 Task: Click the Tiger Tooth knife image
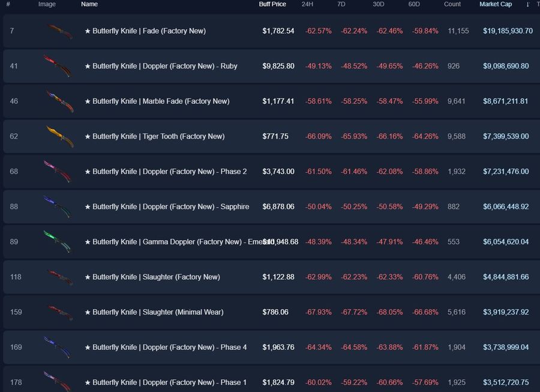(59, 136)
